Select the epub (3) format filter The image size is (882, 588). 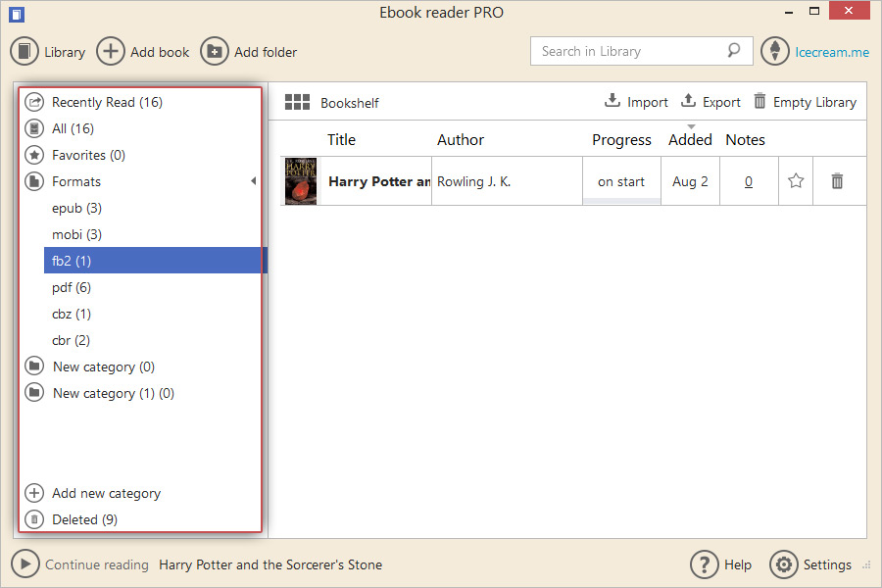[76, 208]
